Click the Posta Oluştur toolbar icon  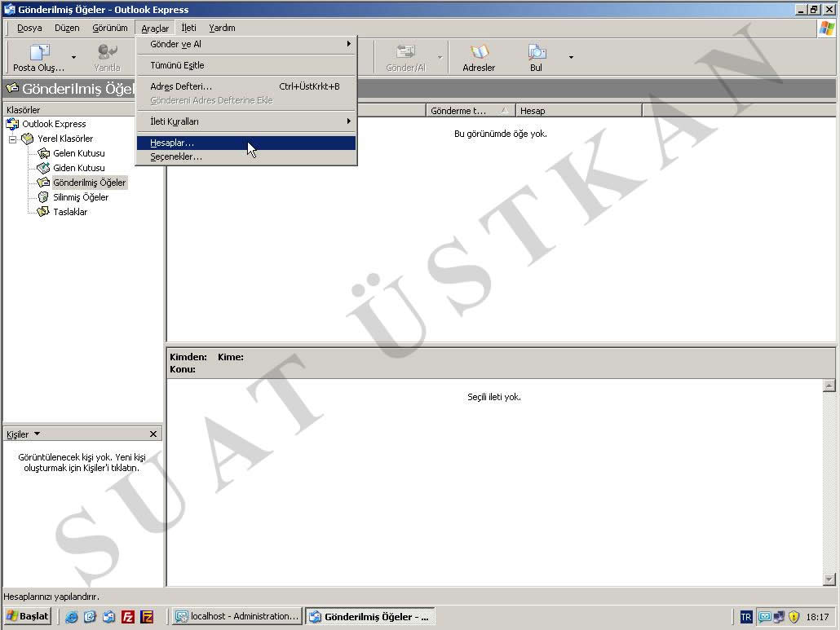click(40, 52)
